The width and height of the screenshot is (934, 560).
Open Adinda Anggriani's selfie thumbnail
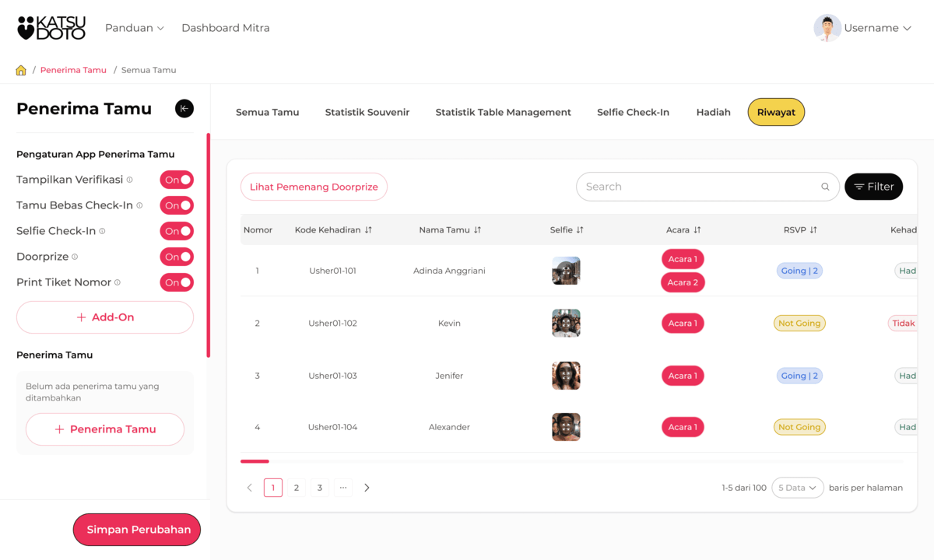pos(566,271)
